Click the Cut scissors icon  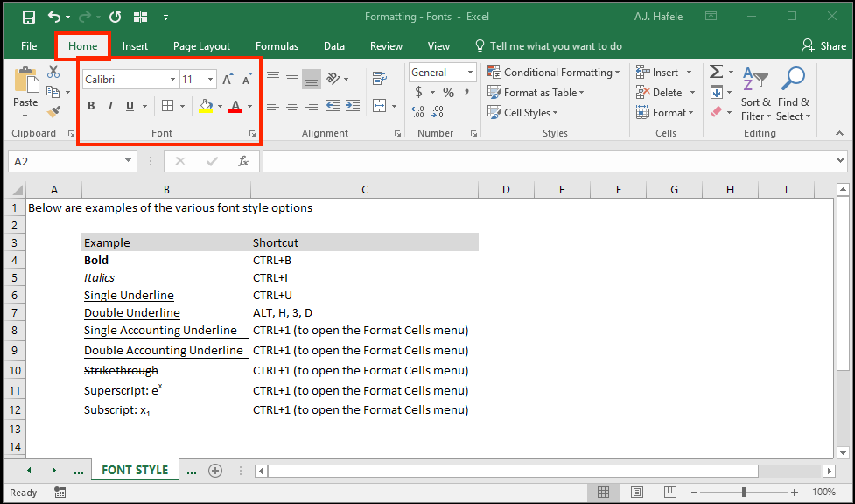point(53,72)
